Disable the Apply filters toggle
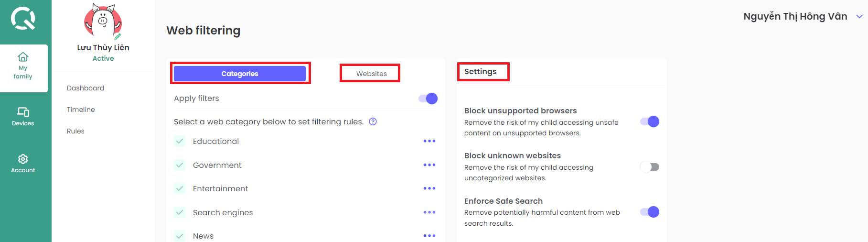Image resolution: width=868 pixels, height=242 pixels. coord(428,99)
